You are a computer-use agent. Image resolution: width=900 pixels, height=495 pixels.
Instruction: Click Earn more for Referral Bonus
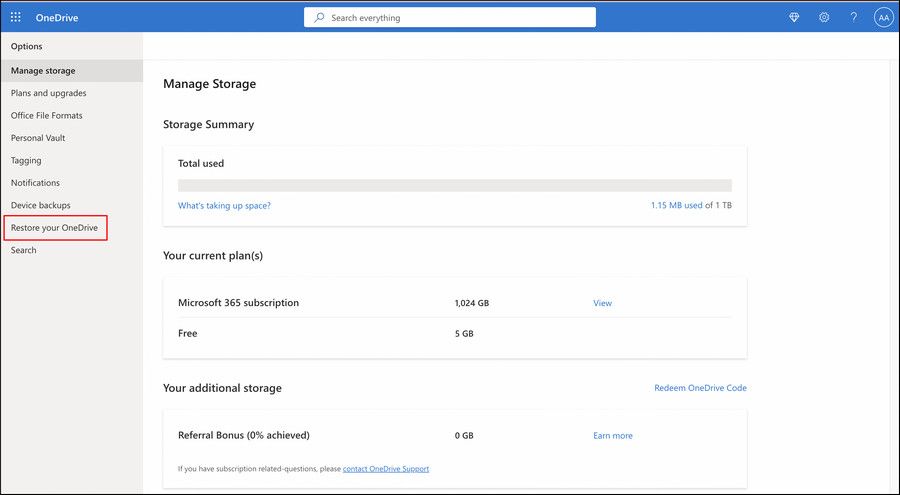click(612, 436)
